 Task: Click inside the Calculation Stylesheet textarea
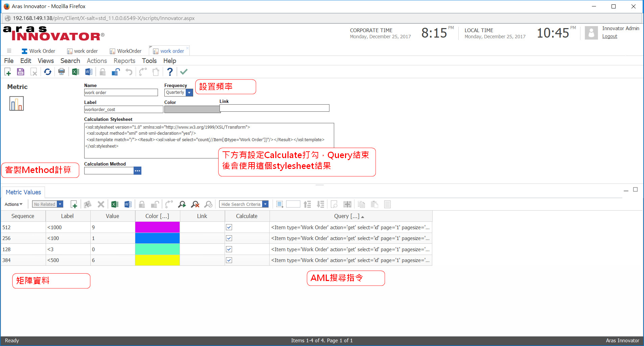209,140
